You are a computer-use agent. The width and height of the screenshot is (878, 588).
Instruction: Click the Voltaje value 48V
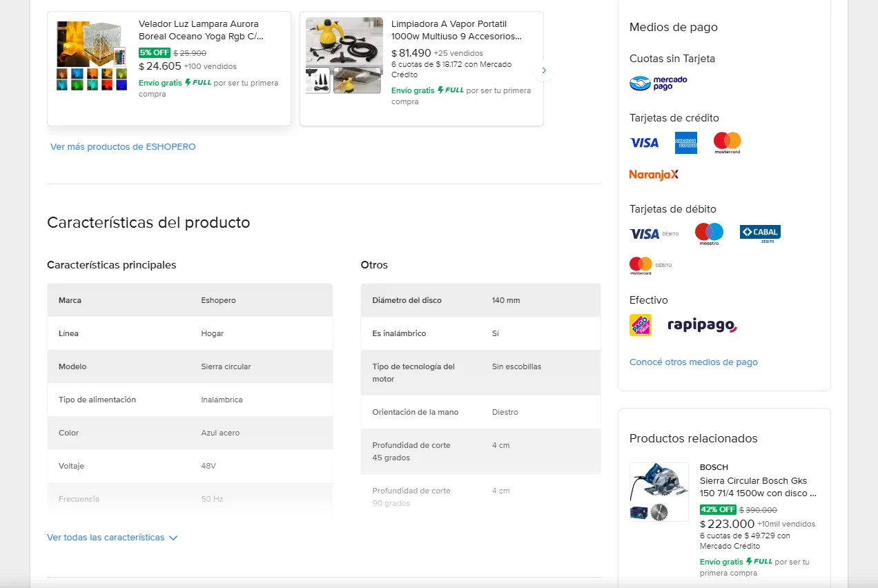tap(208, 467)
